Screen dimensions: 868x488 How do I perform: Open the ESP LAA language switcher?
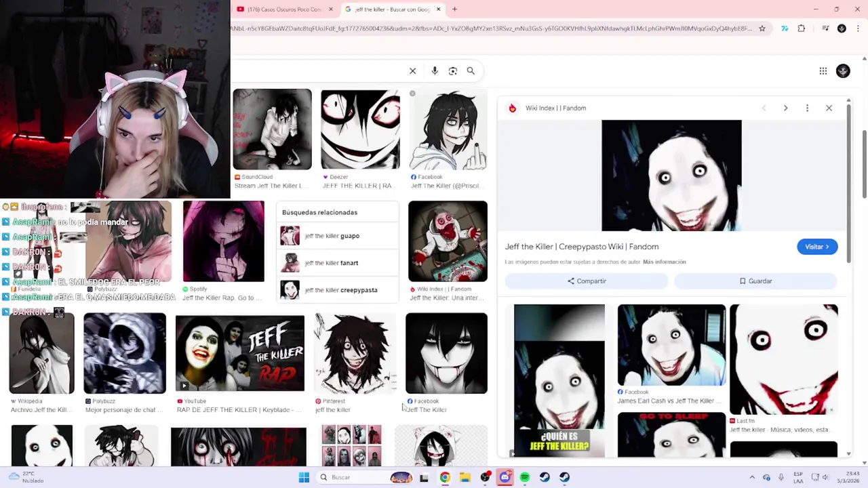(x=799, y=477)
